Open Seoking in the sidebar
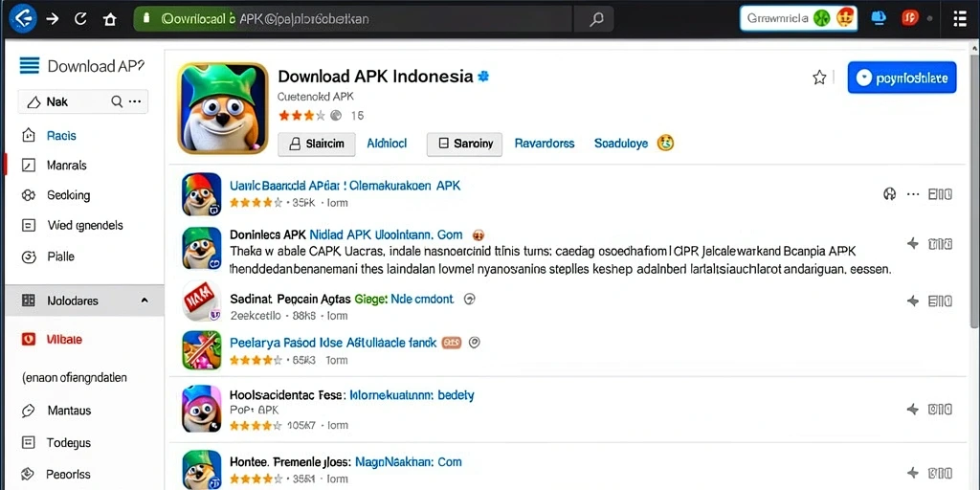Image resolution: width=980 pixels, height=490 pixels. [x=68, y=195]
